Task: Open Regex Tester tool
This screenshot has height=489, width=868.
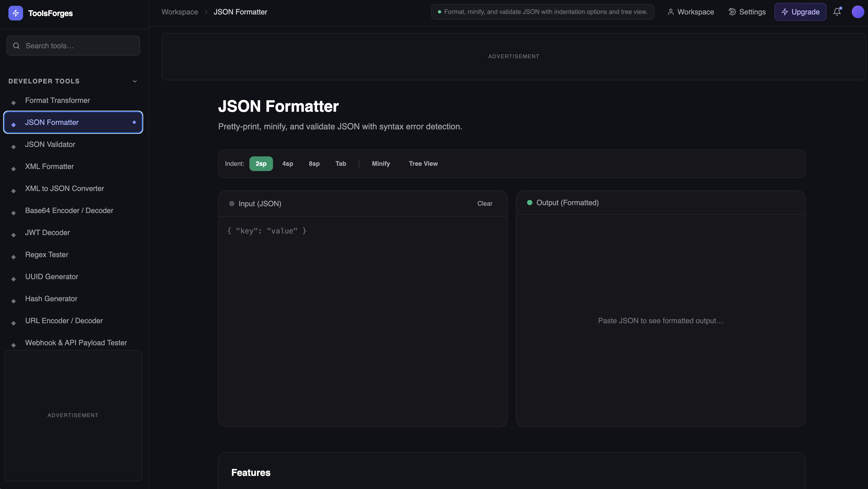Action: click(x=73, y=254)
